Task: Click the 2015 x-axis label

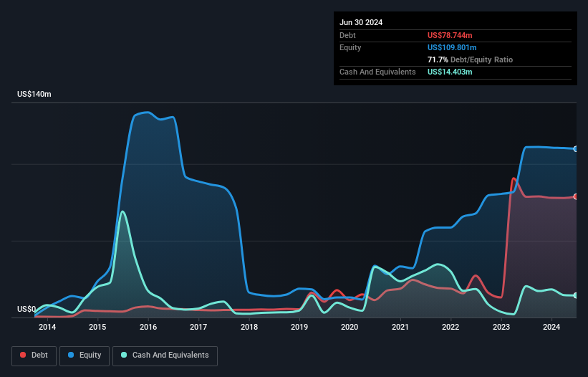Action: (97, 327)
